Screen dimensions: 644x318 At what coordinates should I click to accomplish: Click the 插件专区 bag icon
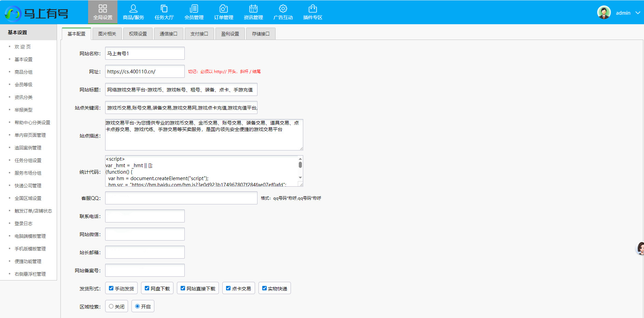pyautogui.click(x=313, y=9)
